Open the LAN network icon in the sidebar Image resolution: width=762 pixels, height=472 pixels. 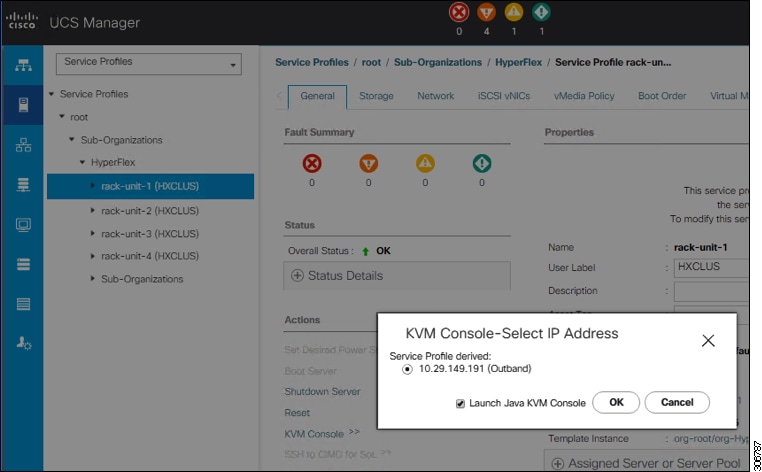click(x=23, y=145)
